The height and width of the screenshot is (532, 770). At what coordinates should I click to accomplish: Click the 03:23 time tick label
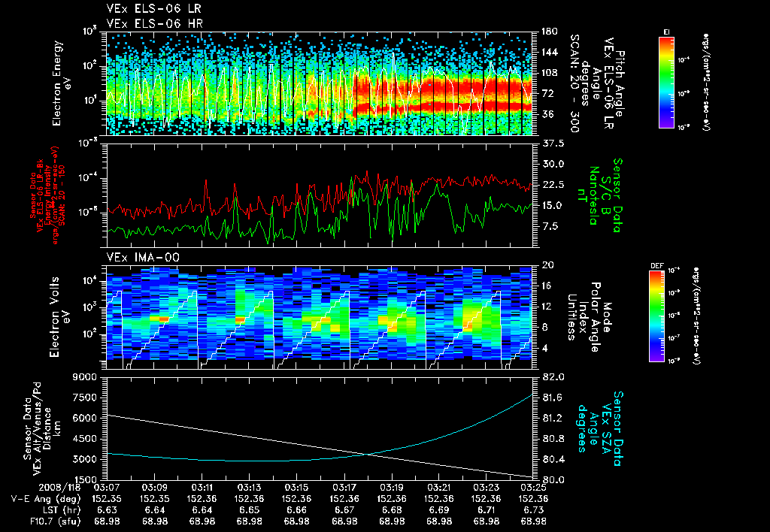point(487,488)
